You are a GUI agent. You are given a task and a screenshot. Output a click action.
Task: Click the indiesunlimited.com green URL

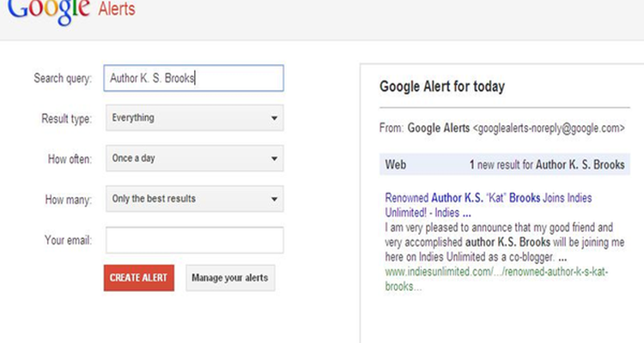coord(496,279)
